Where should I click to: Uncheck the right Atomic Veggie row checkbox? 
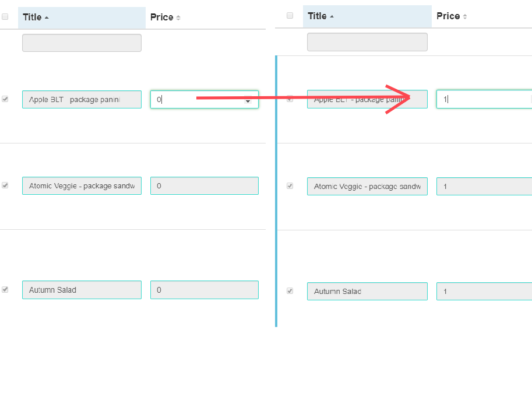(290, 186)
